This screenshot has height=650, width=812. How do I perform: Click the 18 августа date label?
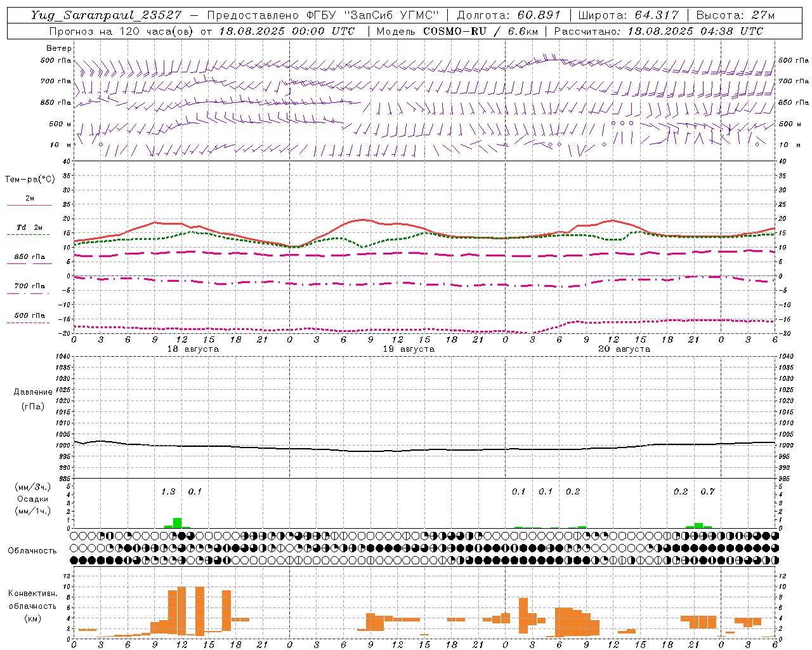tap(193, 349)
